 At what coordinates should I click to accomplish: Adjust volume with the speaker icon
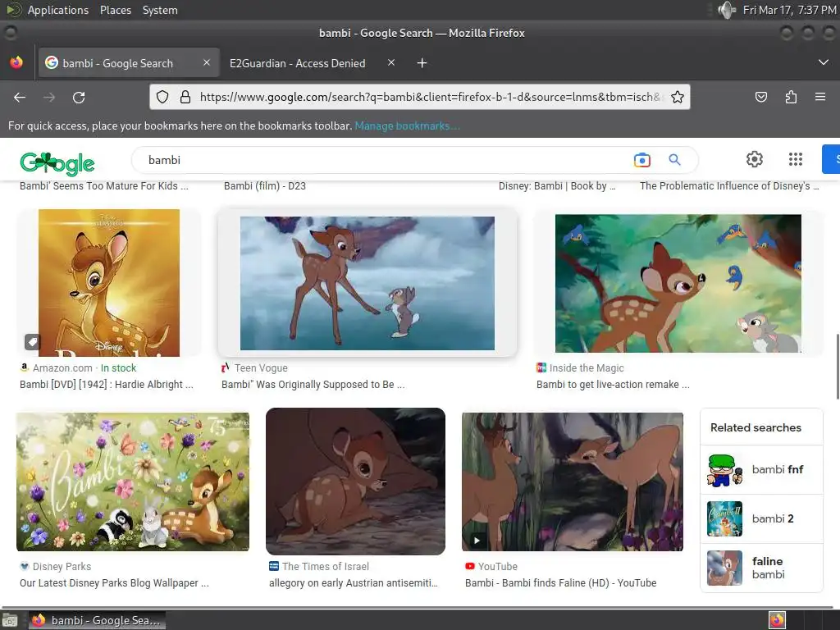(x=726, y=10)
